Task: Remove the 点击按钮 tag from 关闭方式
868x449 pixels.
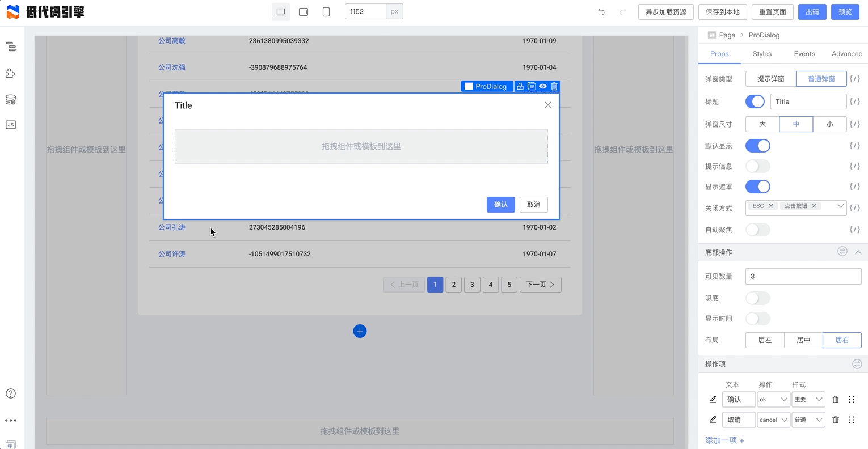Action: tap(814, 206)
